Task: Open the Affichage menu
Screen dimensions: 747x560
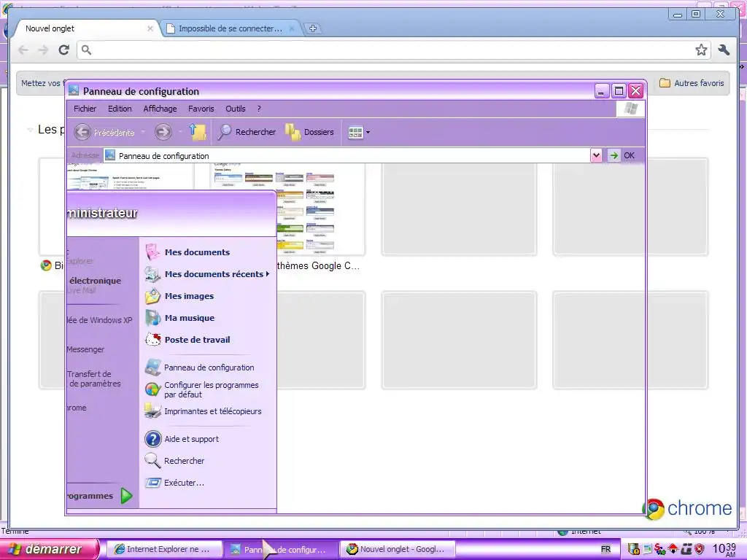Action: pos(160,109)
